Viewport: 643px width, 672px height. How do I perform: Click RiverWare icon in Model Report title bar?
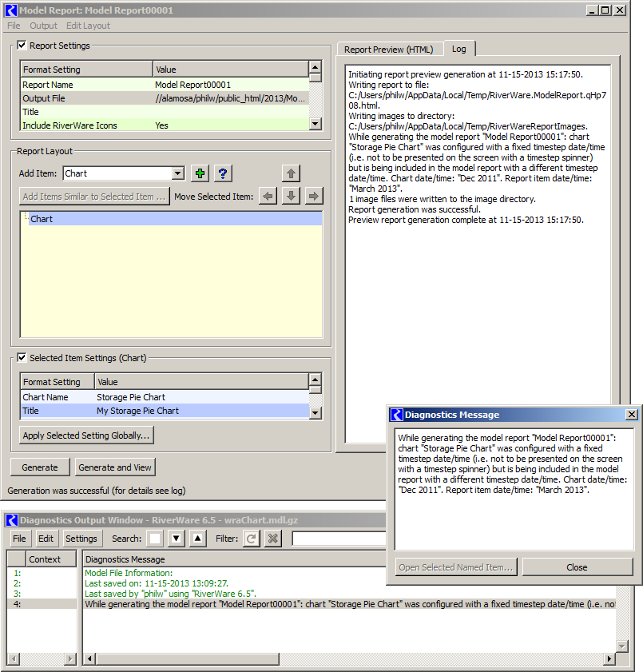[x=11, y=10]
